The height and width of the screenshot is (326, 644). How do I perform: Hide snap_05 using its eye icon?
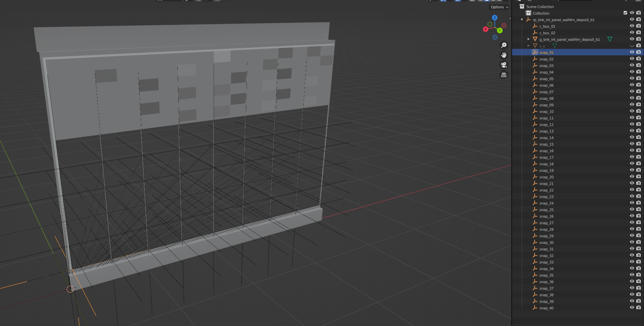(632, 78)
